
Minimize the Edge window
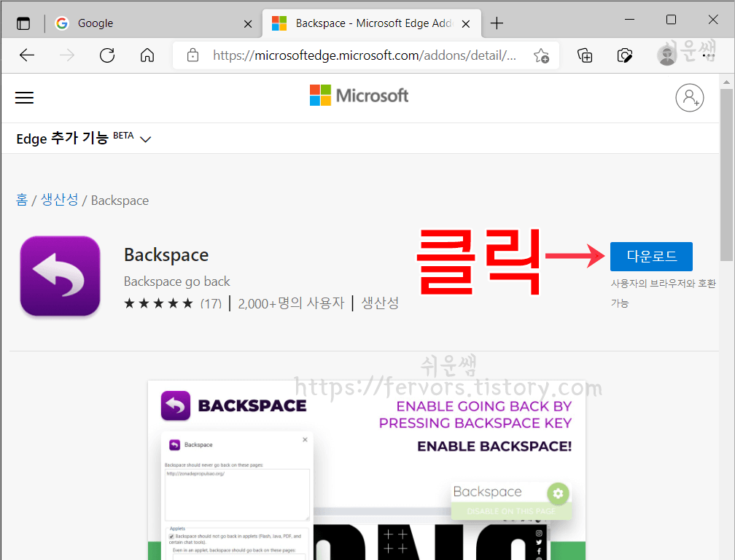[629, 20]
